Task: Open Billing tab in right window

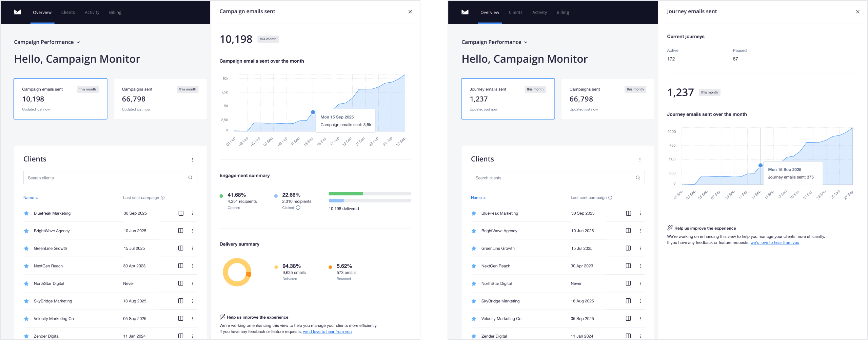Action: [563, 13]
